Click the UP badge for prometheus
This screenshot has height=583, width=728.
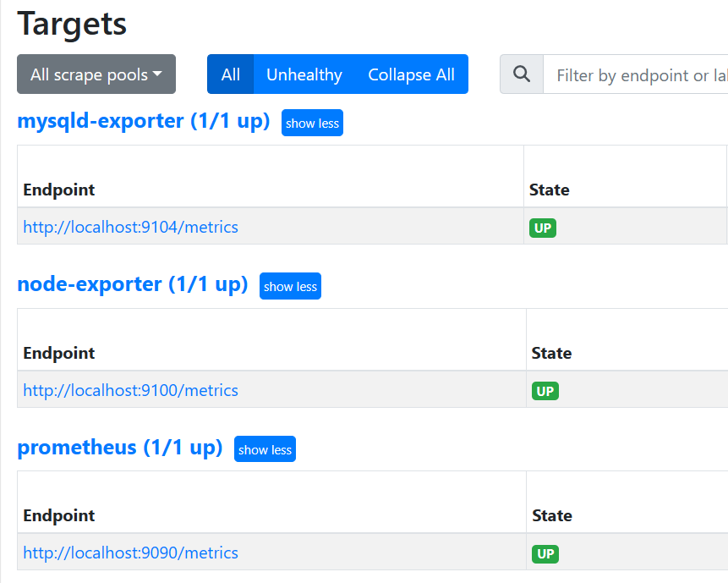(x=545, y=554)
